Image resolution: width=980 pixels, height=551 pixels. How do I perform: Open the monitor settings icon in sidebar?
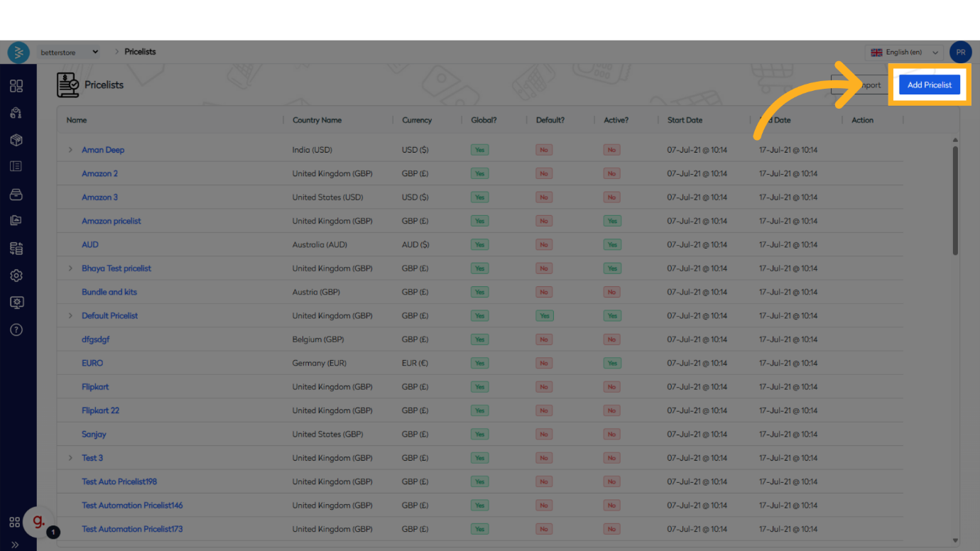[x=16, y=302]
